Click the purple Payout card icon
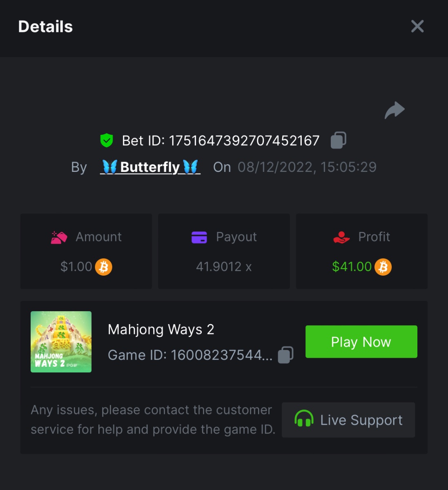This screenshot has width=448, height=490. click(x=199, y=237)
